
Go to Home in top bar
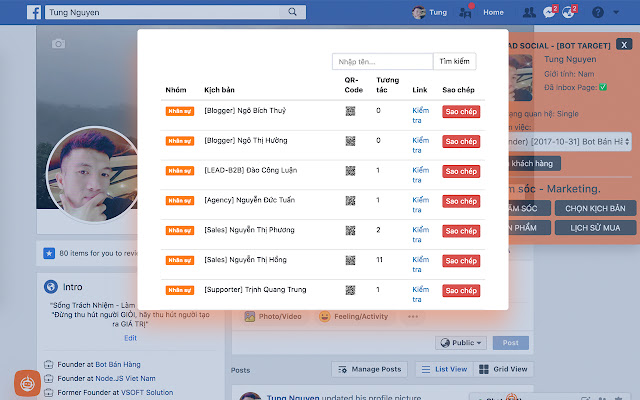pyautogui.click(x=493, y=12)
